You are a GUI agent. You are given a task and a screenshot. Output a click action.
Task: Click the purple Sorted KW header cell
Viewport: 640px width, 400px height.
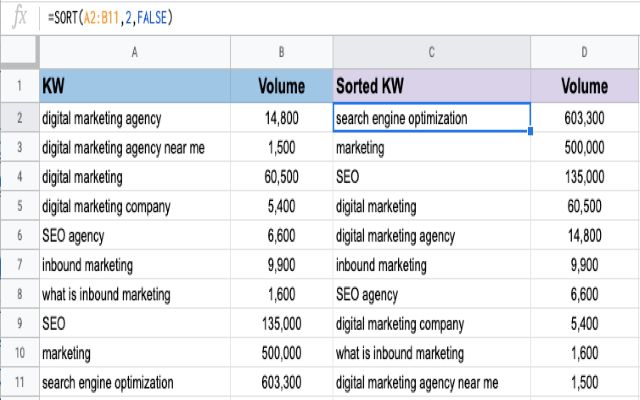coord(431,86)
